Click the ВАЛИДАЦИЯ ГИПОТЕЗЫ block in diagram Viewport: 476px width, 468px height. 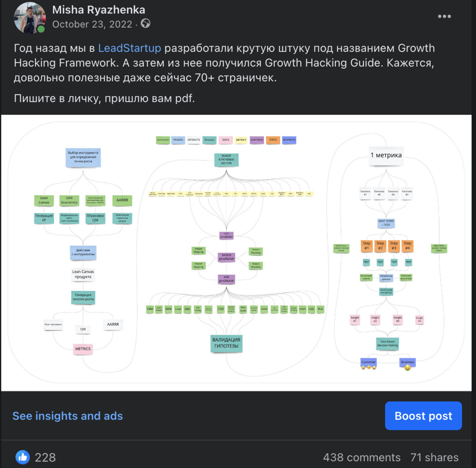point(226,343)
